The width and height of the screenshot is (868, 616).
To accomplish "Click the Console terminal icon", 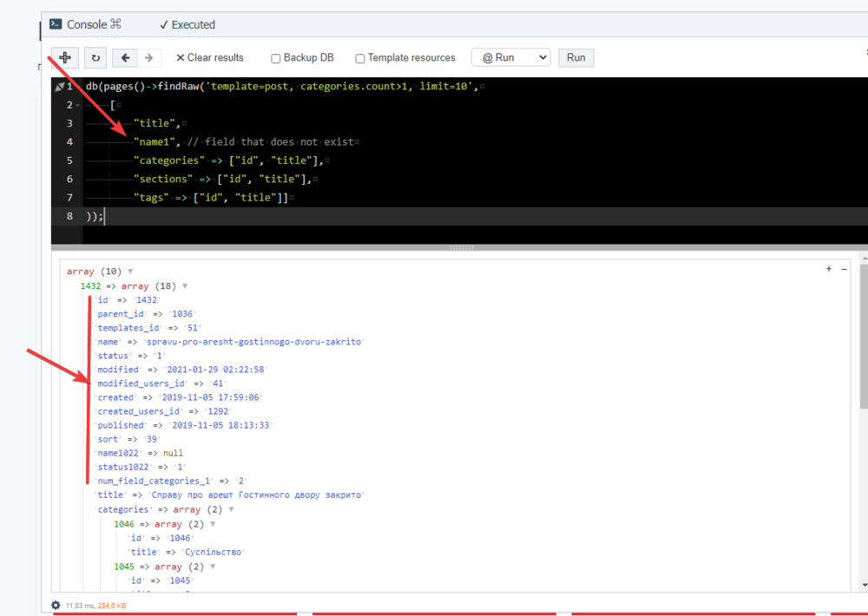I will pyautogui.click(x=56, y=24).
